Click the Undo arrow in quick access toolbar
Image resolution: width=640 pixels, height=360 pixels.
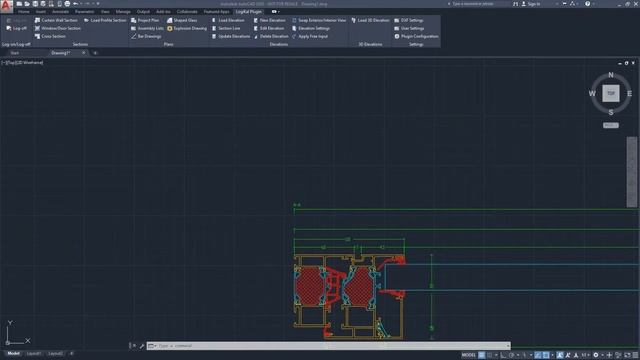(x=76, y=4)
